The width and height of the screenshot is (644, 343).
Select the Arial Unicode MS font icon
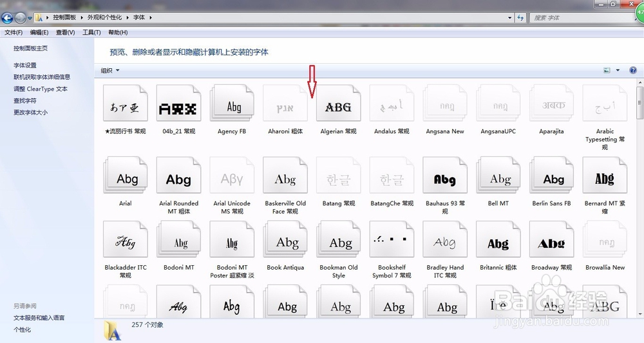click(232, 175)
